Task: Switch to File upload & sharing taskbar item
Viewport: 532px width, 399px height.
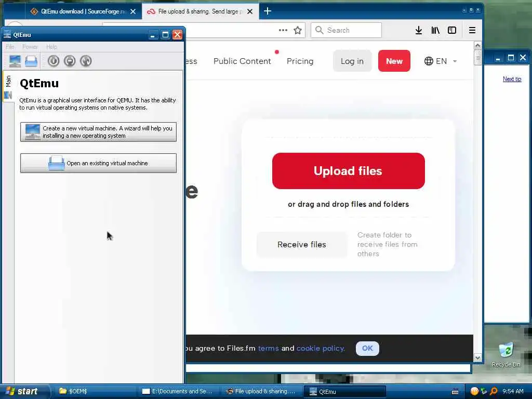Action: point(261,392)
